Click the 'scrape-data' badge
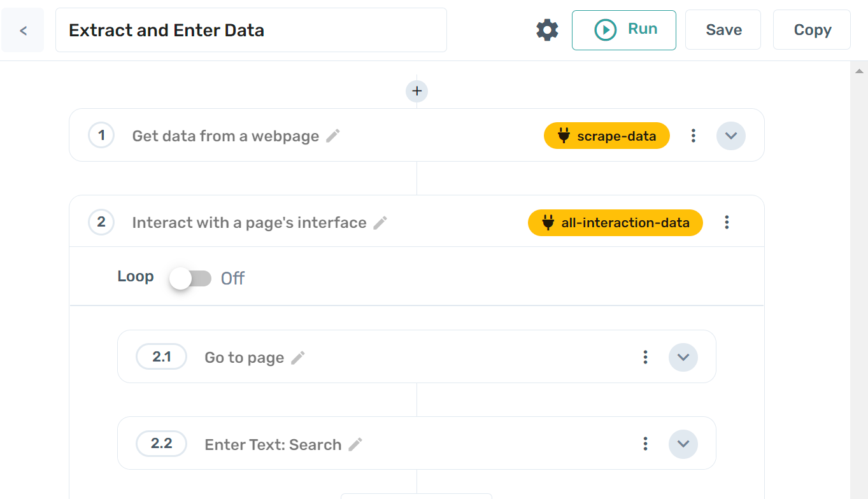This screenshot has width=868, height=499. (606, 136)
